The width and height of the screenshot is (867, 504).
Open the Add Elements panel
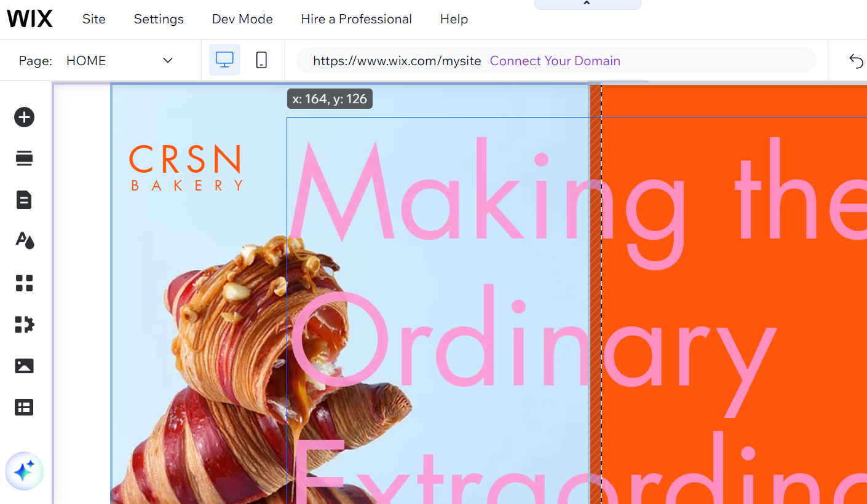click(24, 117)
